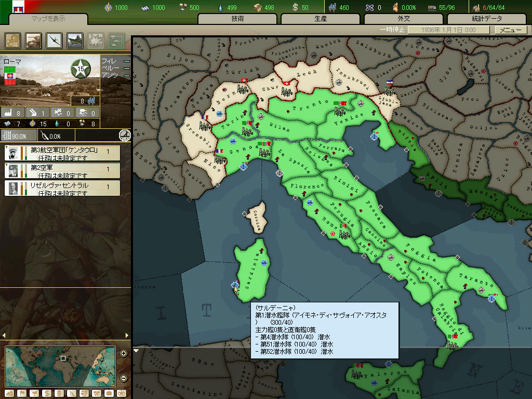Open the naval units warship icon

coord(75,41)
